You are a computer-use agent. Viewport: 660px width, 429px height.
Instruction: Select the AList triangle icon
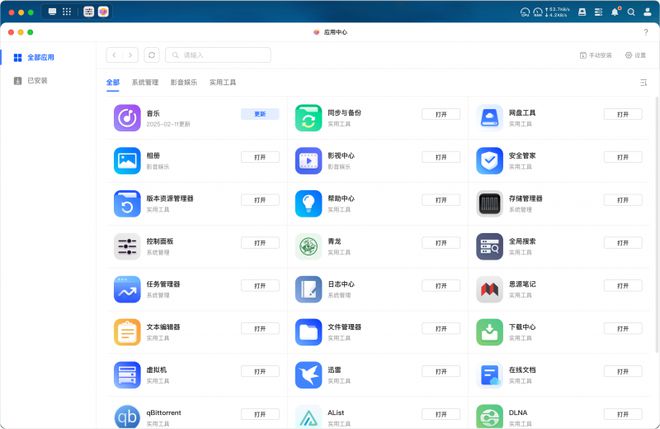click(309, 417)
